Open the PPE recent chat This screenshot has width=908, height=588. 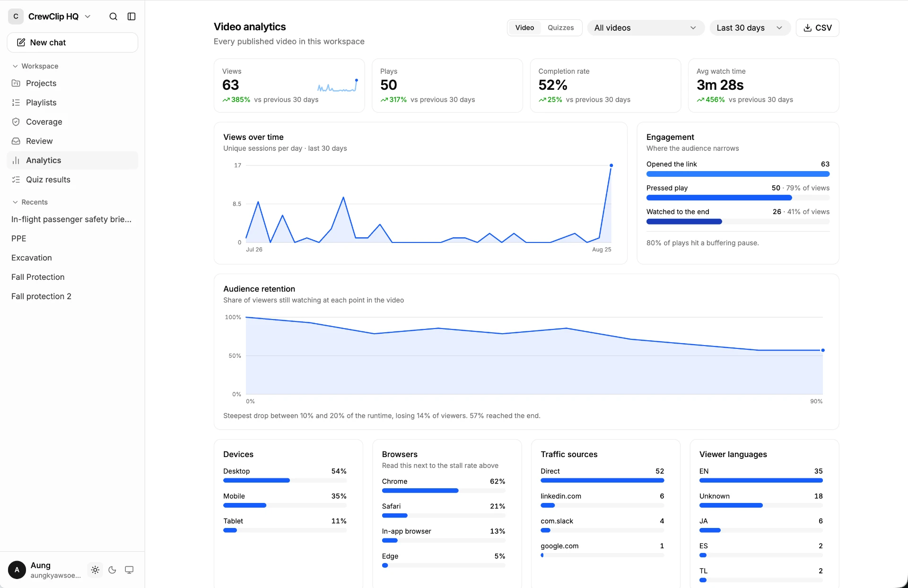(72, 239)
